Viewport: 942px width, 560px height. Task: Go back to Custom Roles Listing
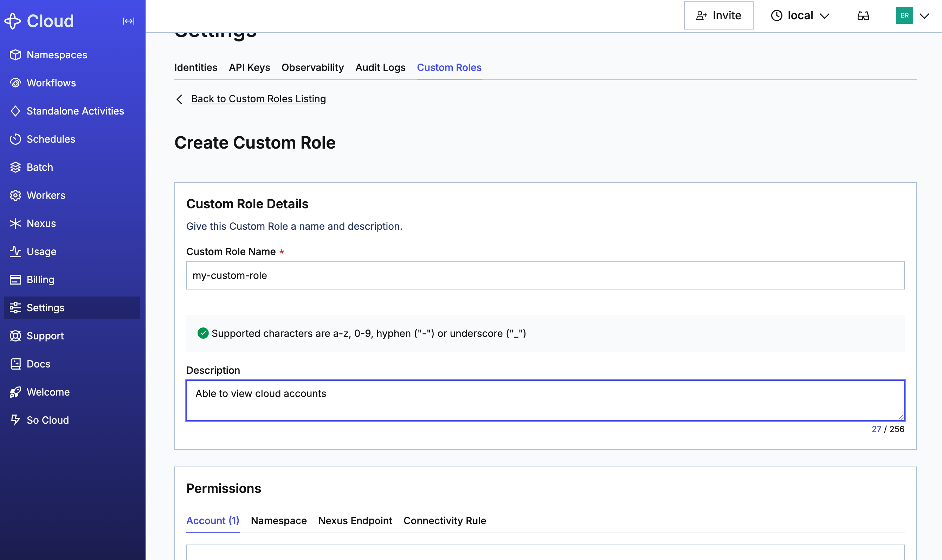click(x=258, y=99)
